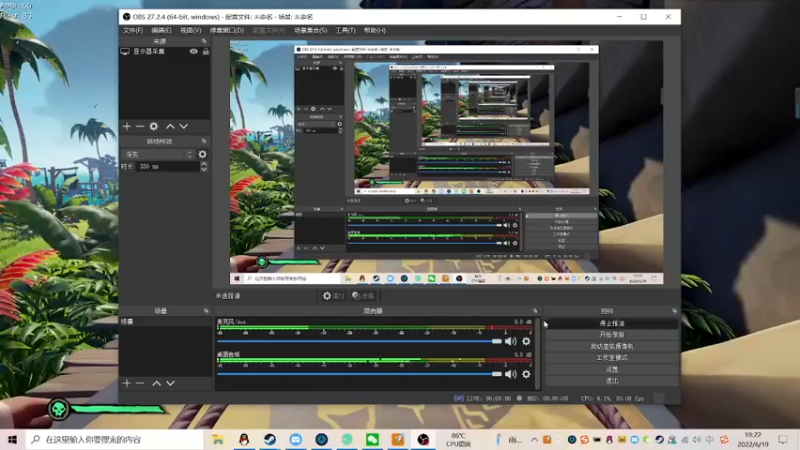Move scene down in Scenes panel
This screenshot has height=450, width=800.
tap(170, 383)
